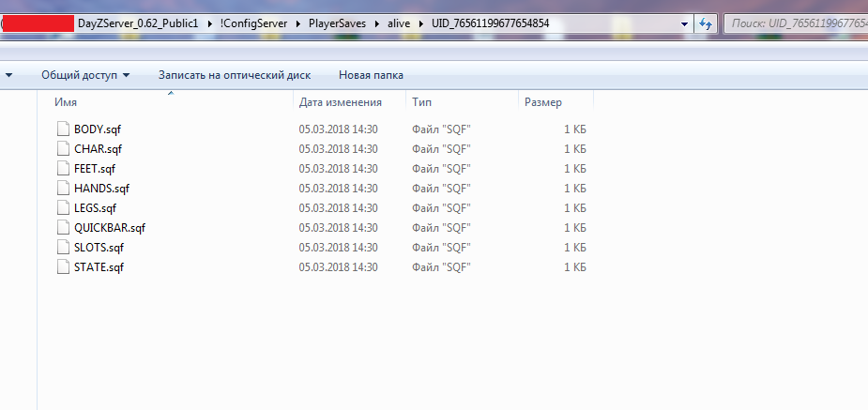Screen dimensions: 868x410
Task: Sort by Тип column header
Action: pos(422,102)
